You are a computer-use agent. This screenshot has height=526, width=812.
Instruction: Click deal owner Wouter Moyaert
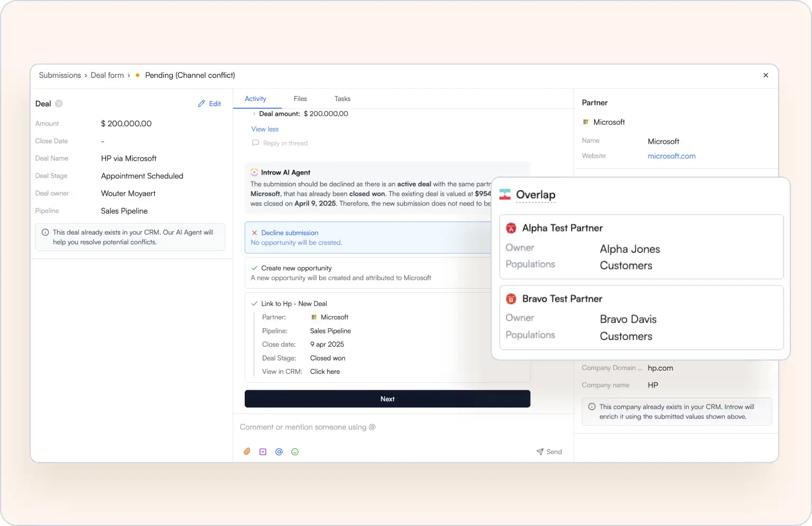pos(128,193)
